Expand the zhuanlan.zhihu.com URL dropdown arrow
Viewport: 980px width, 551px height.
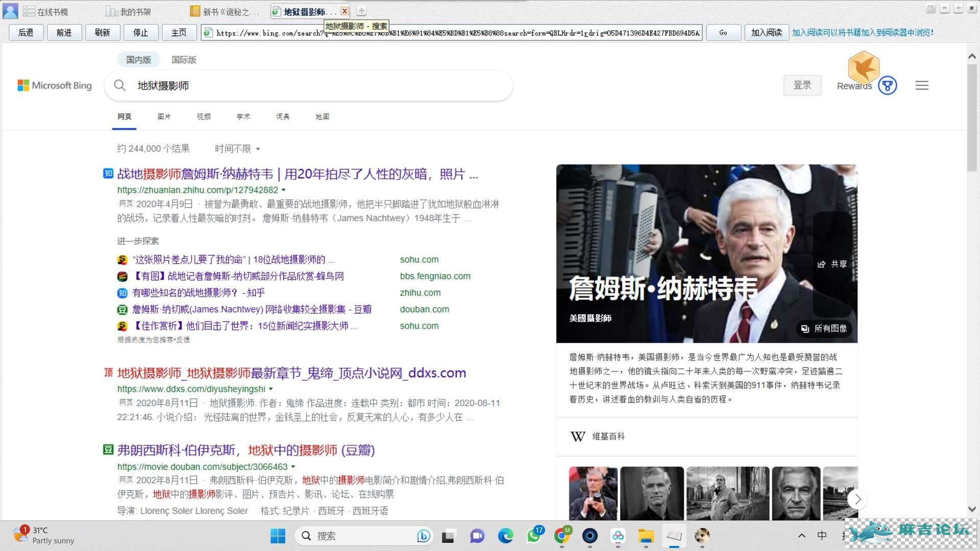pos(284,190)
